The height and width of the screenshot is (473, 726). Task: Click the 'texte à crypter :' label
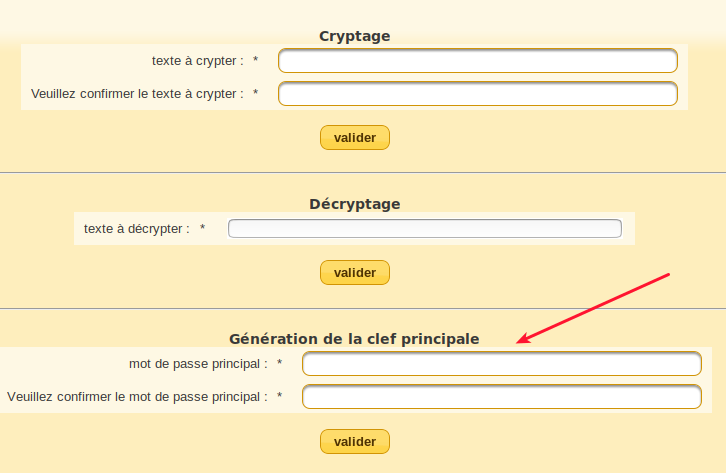click(x=197, y=61)
